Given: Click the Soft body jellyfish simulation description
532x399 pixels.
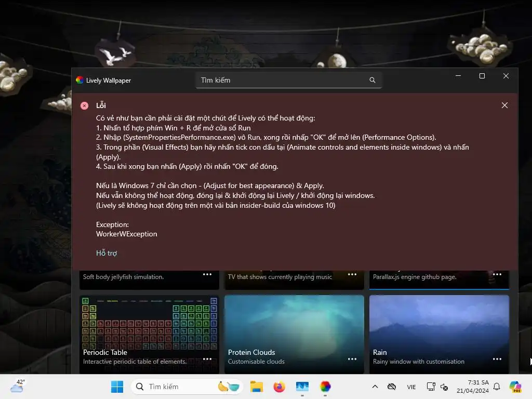Looking at the screenshot, I should [x=123, y=277].
